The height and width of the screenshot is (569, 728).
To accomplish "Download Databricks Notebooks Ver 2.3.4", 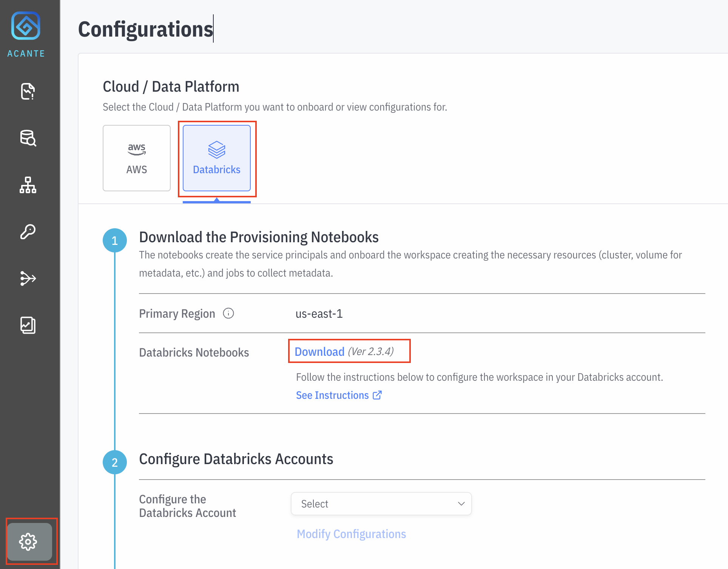I will click(319, 352).
